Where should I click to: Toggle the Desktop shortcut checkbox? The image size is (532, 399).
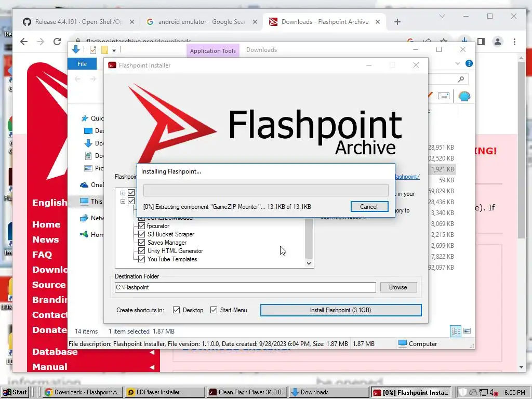177,310
